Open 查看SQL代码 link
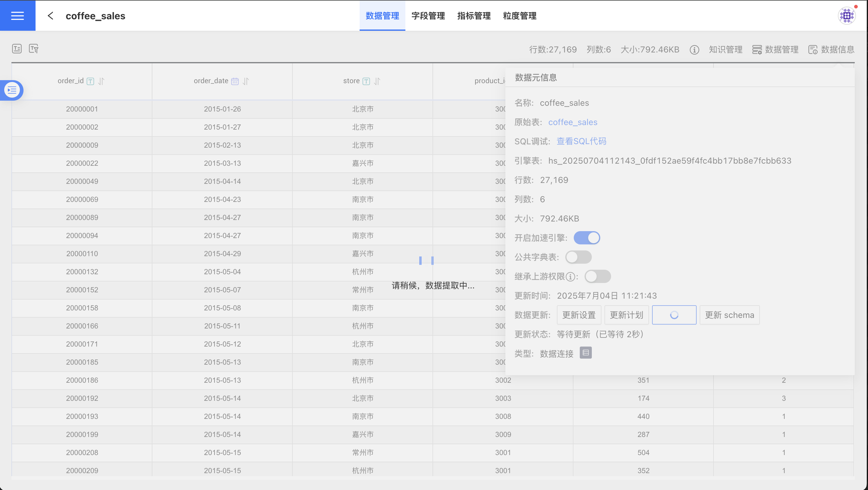Viewport: 868px width, 490px height. coord(581,141)
